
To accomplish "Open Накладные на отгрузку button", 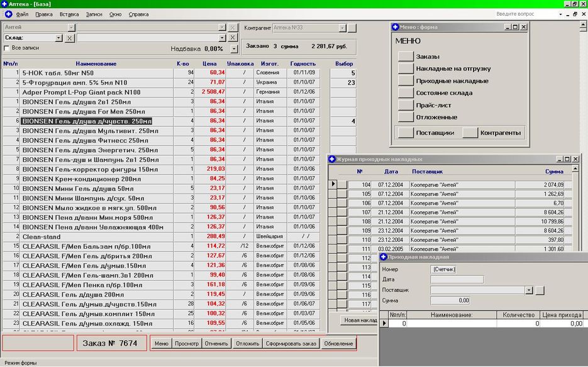I will (406, 68).
